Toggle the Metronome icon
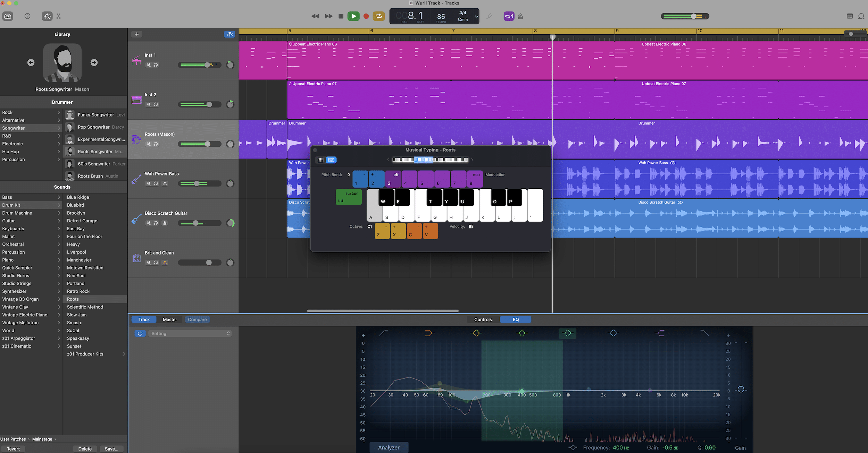Image resolution: width=868 pixels, height=453 pixels. (x=520, y=16)
